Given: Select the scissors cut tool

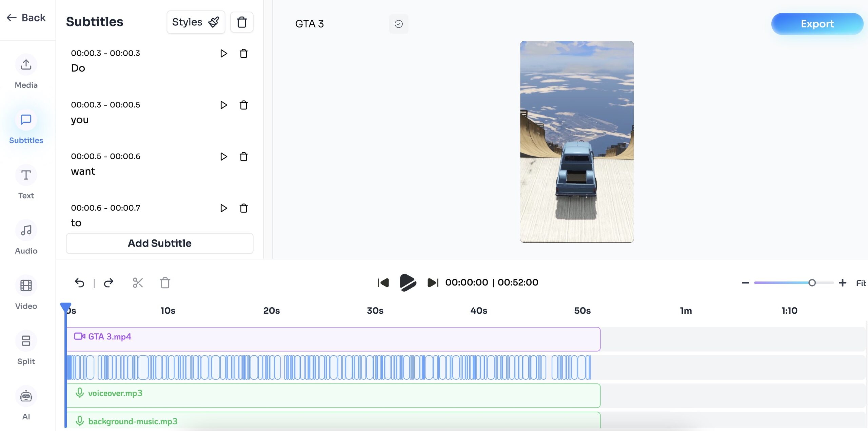Looking at the screenshot, I should pyautogui.click(x=138, y=282).
